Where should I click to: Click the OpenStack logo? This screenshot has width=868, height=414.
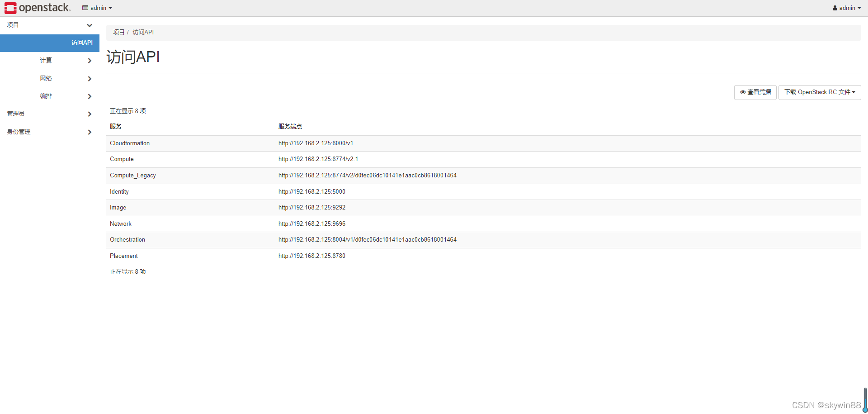coord(38,8)
